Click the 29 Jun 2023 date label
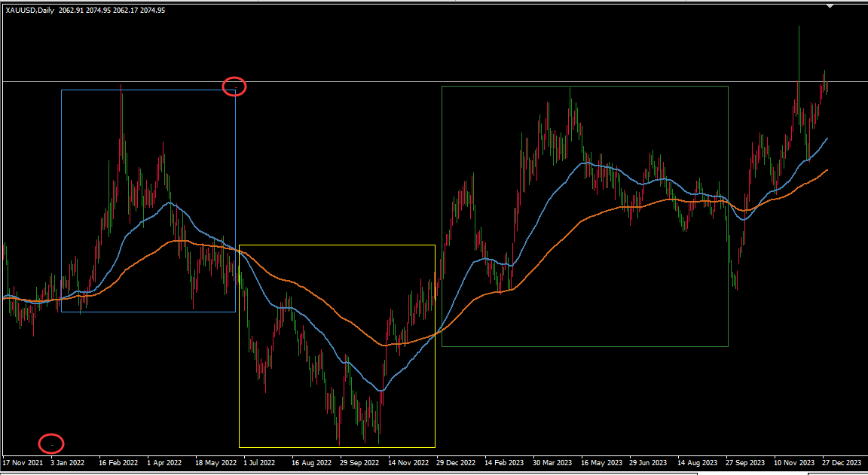This screenshot has height=475, width=868. pos(648,461)
